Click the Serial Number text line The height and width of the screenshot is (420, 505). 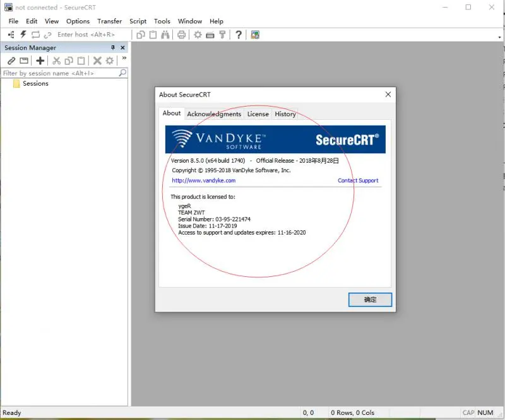pos(214,219)
